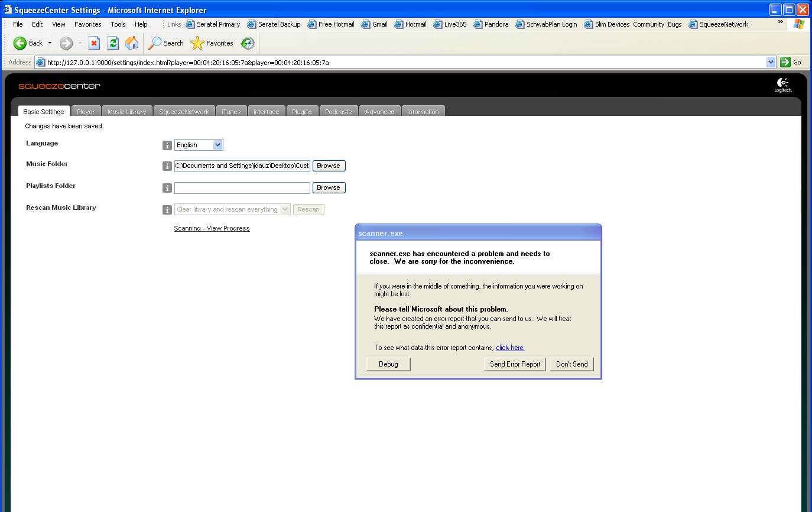
Task: Expand the Language dropdown set to English
Action: (217, 145)
